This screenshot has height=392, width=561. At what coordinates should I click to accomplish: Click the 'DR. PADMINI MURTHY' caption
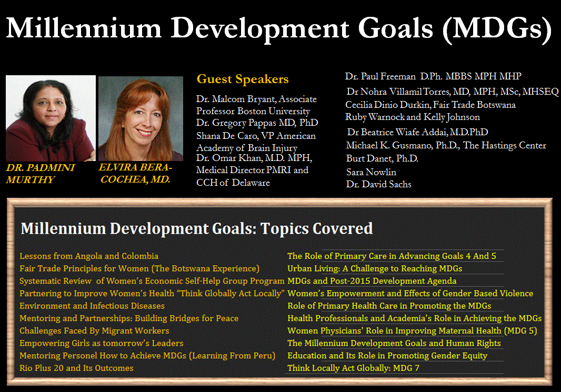coord(40,174)
